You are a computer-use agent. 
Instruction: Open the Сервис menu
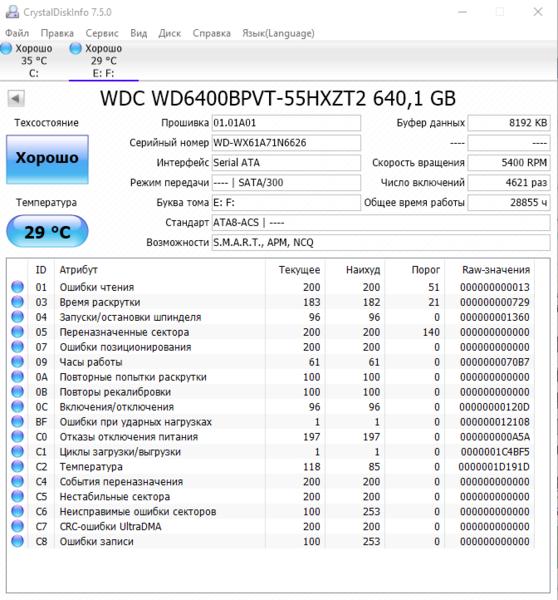tap(102, 33)
